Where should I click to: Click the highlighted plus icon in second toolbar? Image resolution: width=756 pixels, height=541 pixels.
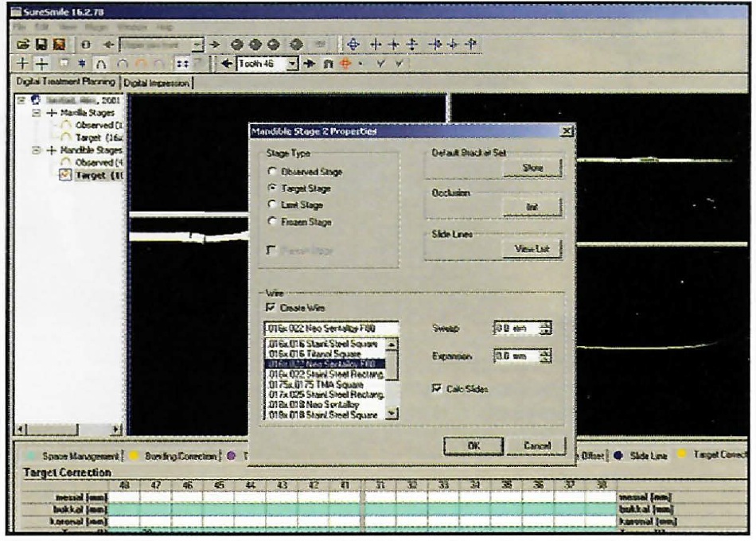tap(41, 63)
